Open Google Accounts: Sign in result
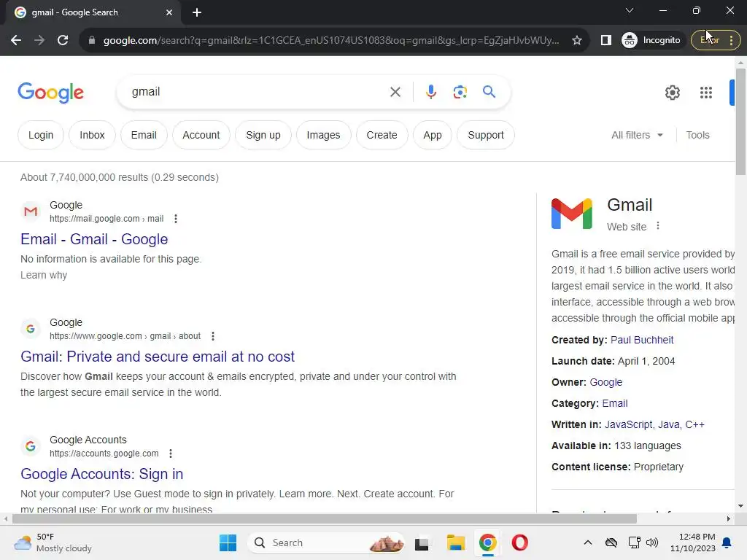Image resolution: width=747 pixels, height=560 pixels. pos(102,474)
